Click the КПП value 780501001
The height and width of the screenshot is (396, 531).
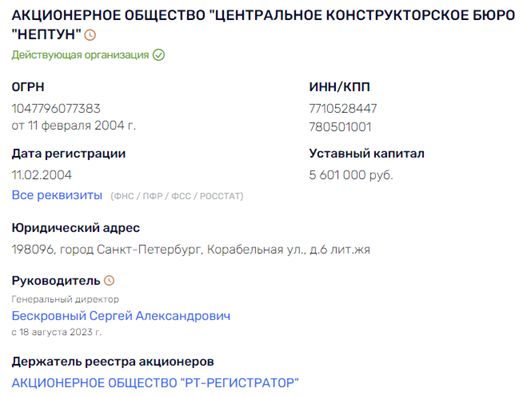(x=340, y=127)
